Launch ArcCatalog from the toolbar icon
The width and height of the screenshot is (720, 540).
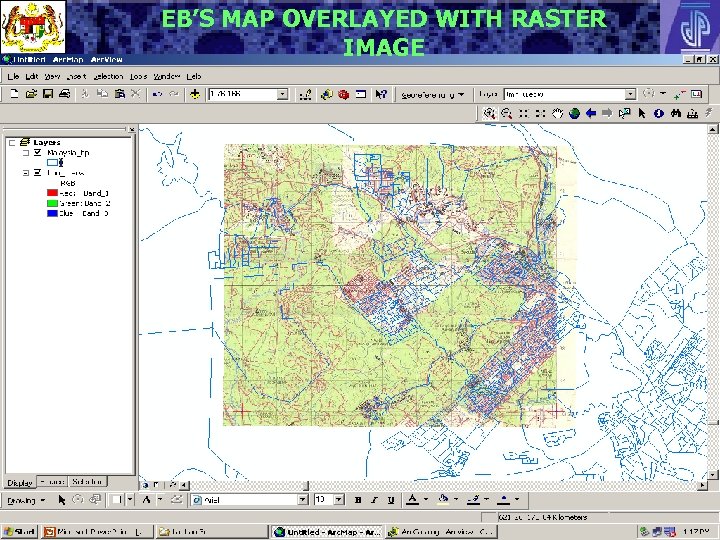pos(326,95)
